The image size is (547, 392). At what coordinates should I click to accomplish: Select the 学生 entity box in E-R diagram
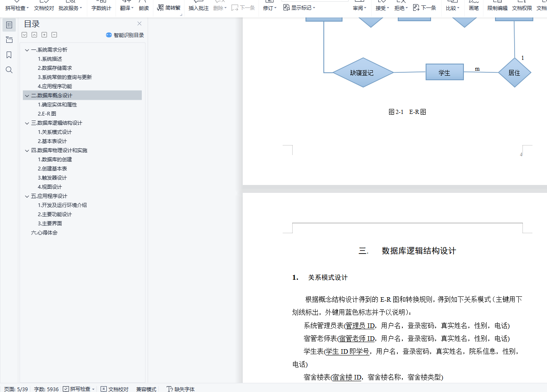[444, 72]
